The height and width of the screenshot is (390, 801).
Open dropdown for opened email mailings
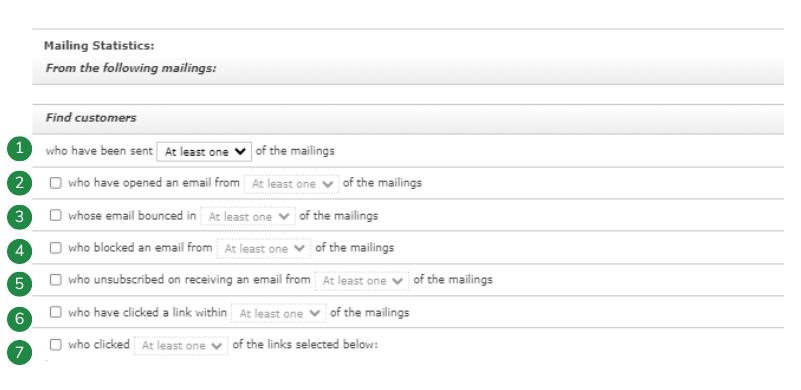point(292,184)
